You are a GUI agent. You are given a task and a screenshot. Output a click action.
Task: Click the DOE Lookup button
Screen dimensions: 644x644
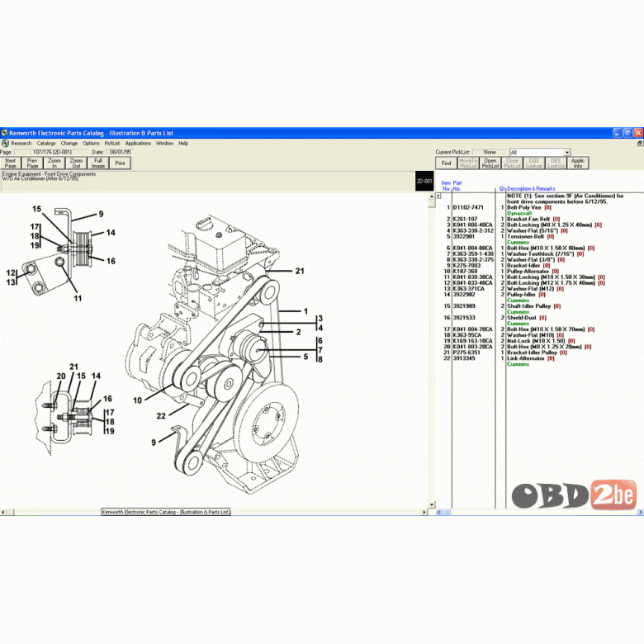click(x=534, y=163)
